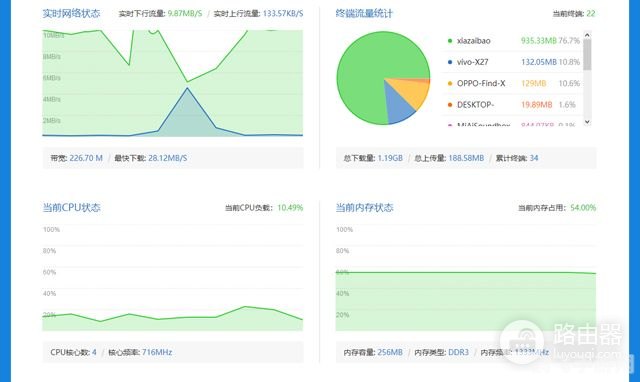The image size is (640, 382).
Task: Click the bandwidth value 226.70 M
Action: pyautogui.click(x=86, y=158)
